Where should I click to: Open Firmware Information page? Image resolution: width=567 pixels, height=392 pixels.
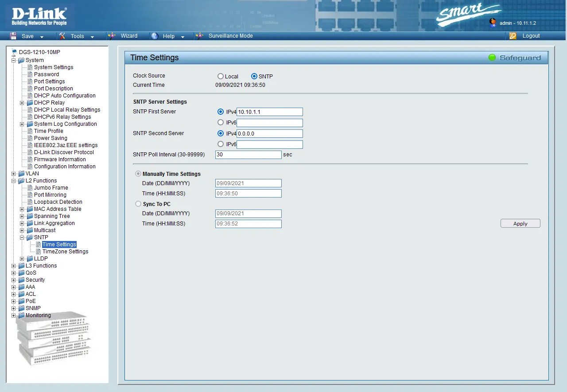click(x=60, y=159)
